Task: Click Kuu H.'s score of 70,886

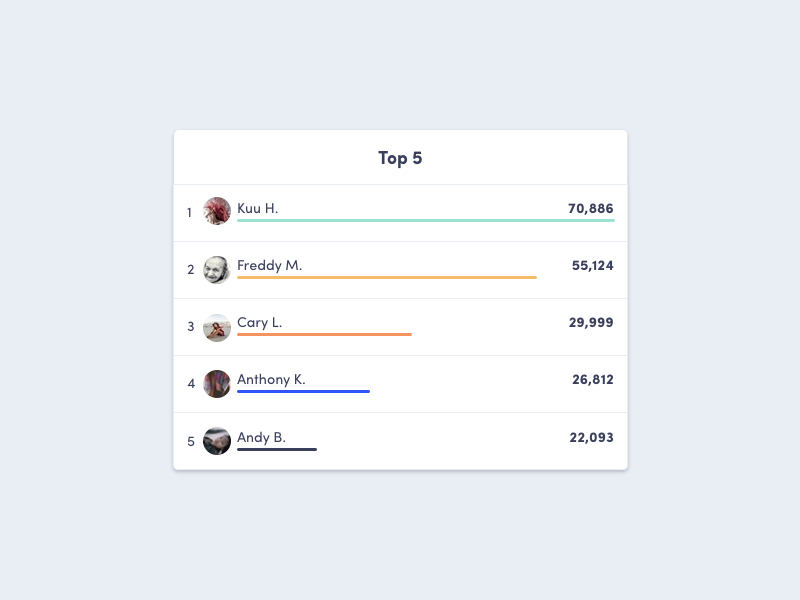Action: point(590,209)
